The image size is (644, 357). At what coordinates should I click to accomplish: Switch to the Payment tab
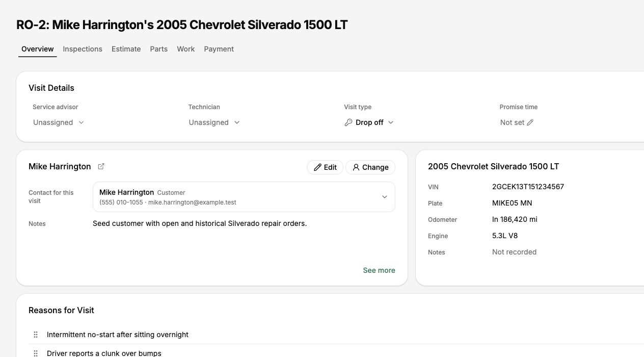point(219,49)
